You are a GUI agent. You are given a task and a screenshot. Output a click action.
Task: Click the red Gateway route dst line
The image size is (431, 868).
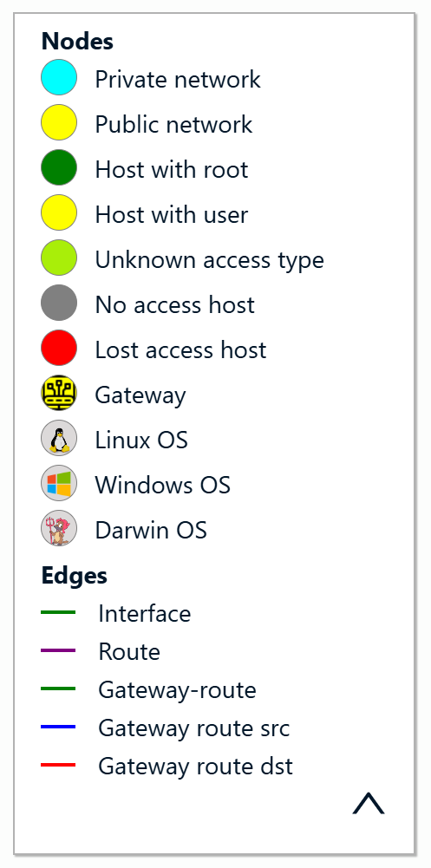point(58,765)
